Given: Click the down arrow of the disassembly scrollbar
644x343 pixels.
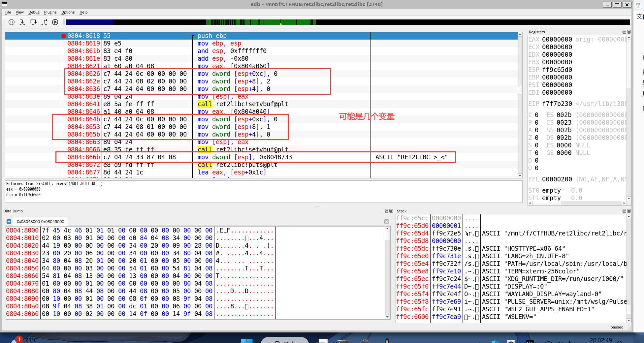Looking at the screenshot, I should point(520,176).
